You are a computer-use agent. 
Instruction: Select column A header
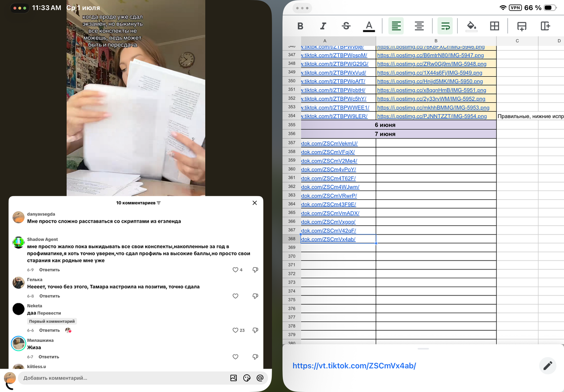click(x=325, y=41)
